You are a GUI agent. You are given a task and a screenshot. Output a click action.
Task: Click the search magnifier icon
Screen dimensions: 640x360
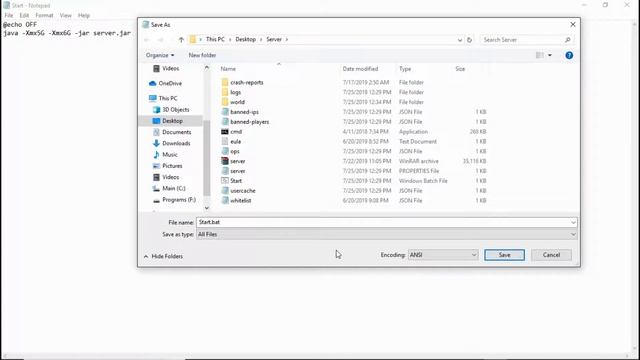coord(567,40)
